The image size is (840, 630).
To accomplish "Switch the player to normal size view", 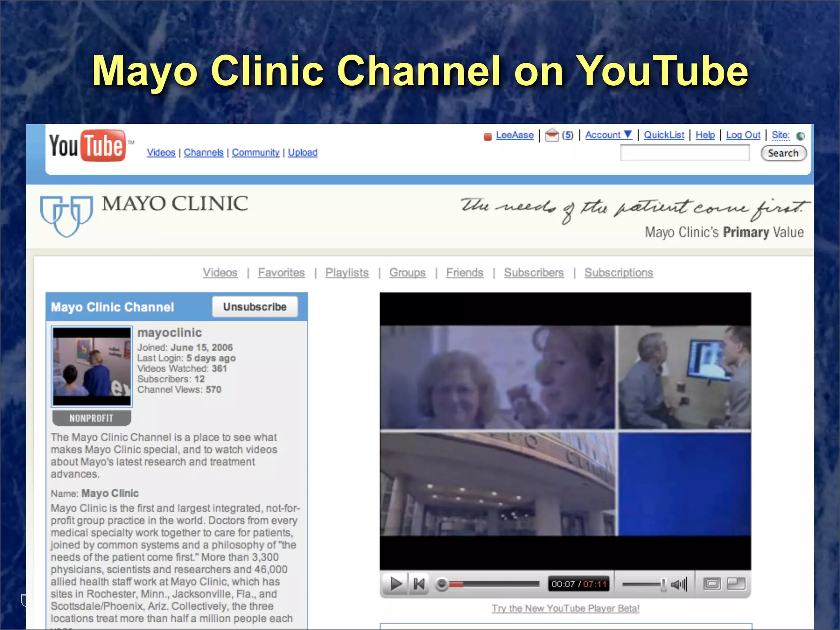I will [x=712, y=584].
